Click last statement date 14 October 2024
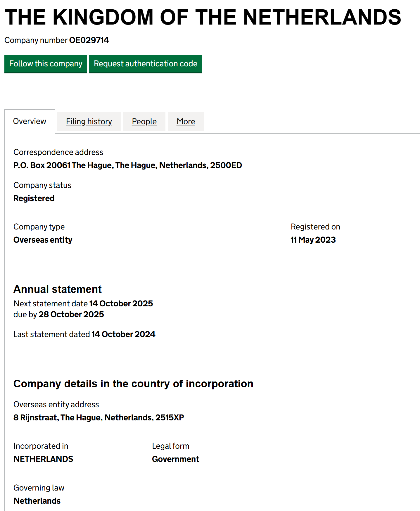420x511 pixels. [123, 334]
